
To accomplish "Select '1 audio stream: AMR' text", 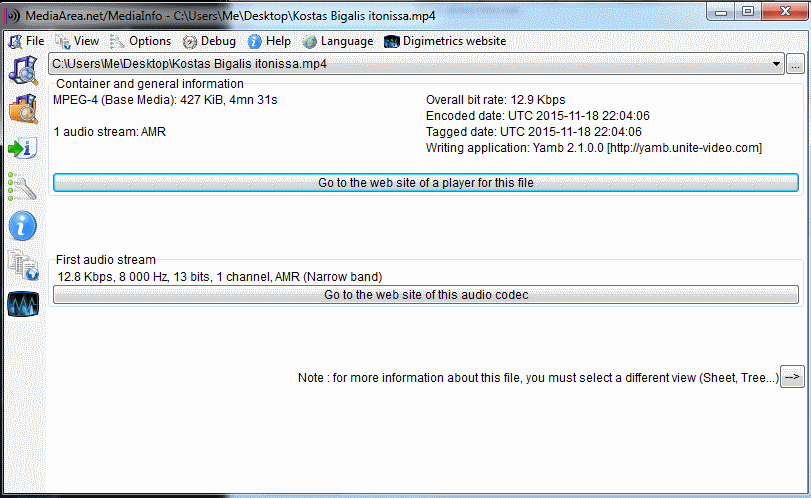I will click(x=110, y=132).
